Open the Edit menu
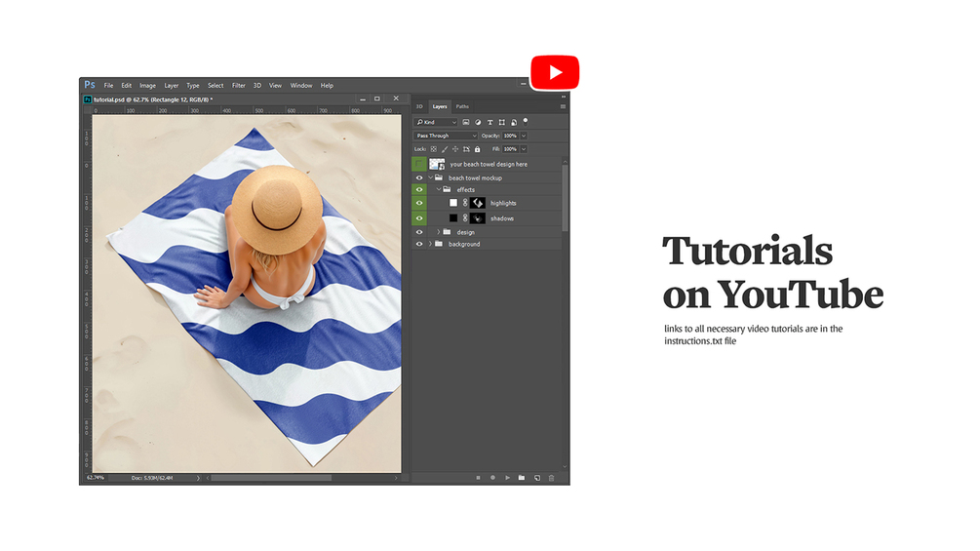Image resolution: width=980 pixels, height=551 pixels. [126, 86]
